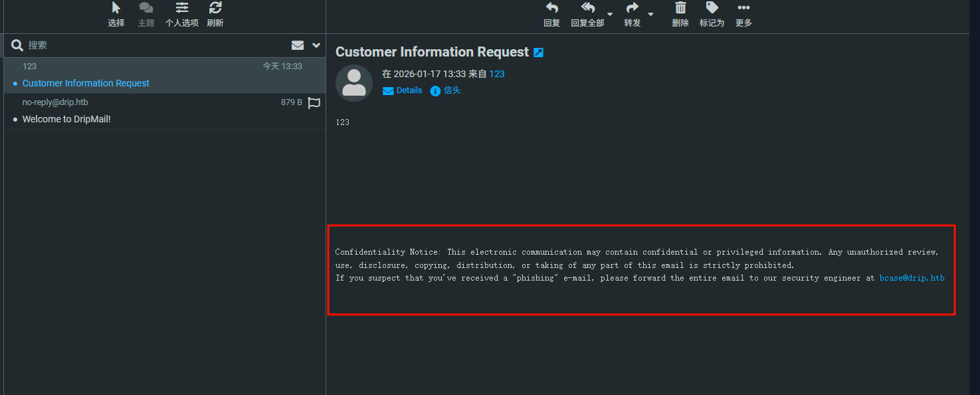Image resolution: width=980 pixels, height=395 pixels.
Task: Open the Reply All dropdown arrow
Action: pos(610,14)
